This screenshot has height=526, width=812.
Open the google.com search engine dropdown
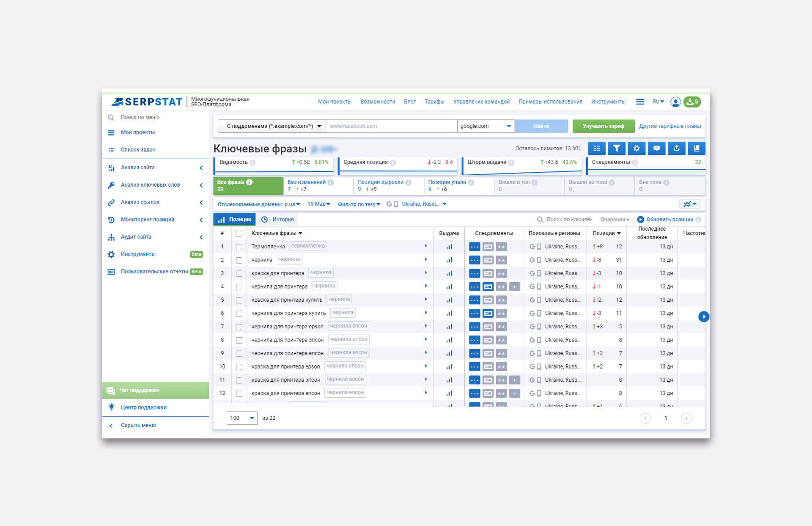(486, 126)
